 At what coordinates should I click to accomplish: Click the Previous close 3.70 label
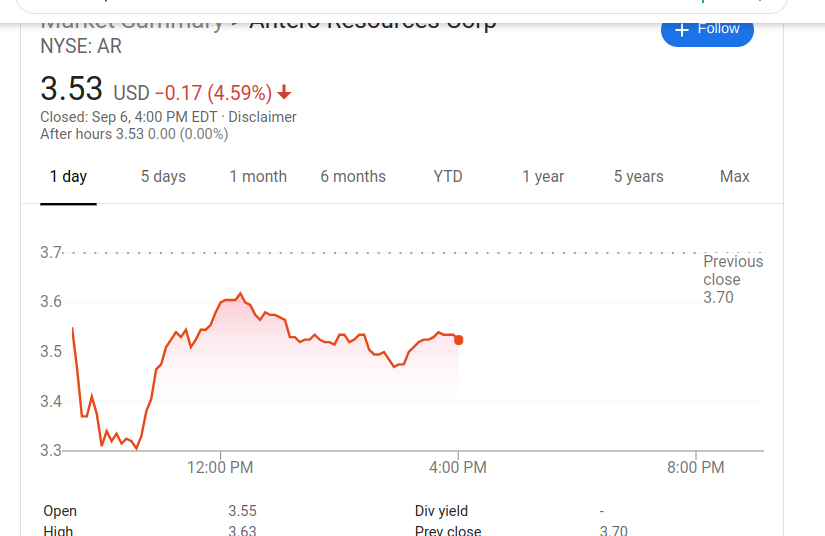[x=732, y=279]
